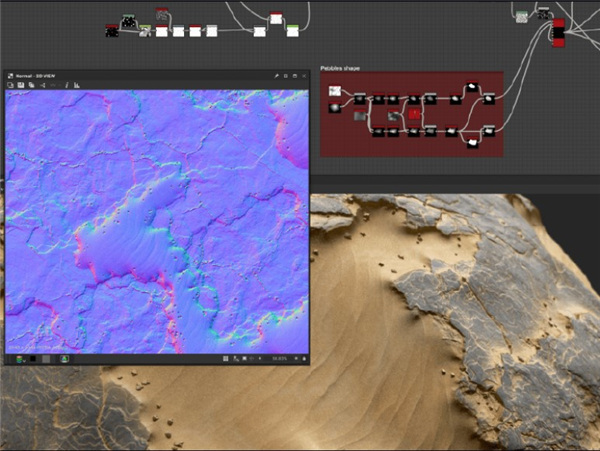Select the solid red node in Pebbles shape frame
The image size is (600, 451).
point(413,115)
